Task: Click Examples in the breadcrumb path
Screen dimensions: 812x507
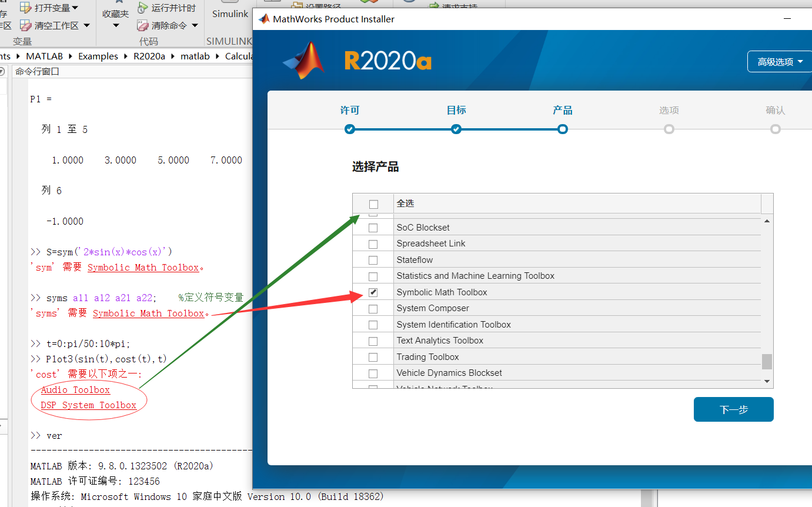Action: pos(98,56)
